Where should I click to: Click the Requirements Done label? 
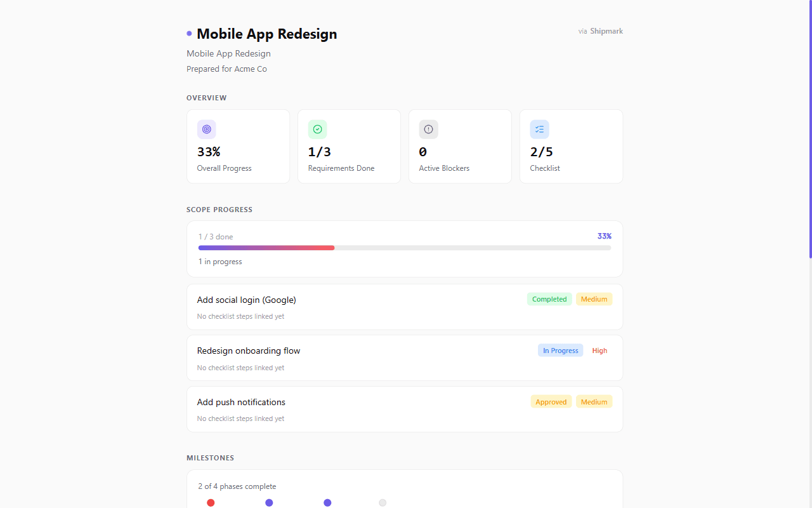341,168
